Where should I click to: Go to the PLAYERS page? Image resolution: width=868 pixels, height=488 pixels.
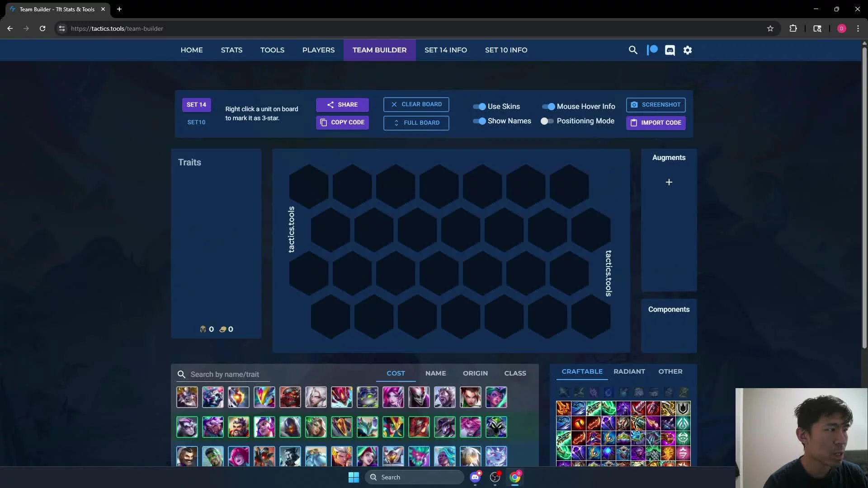coord(318,50)
